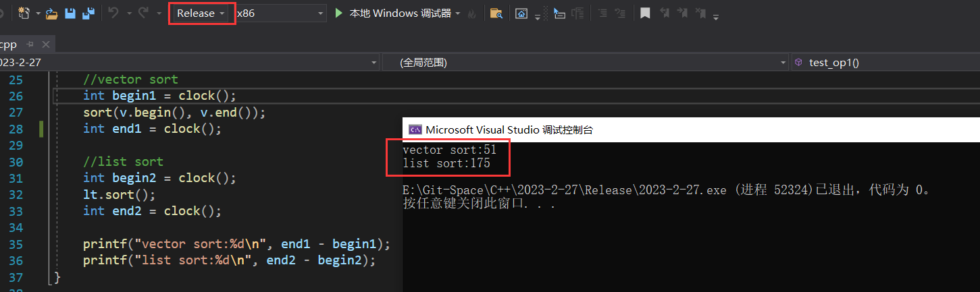The width and height of the screenshot is (980, 292).
Task: Click the disabled layout panels icon next to pointer
Action: point(577,13)
